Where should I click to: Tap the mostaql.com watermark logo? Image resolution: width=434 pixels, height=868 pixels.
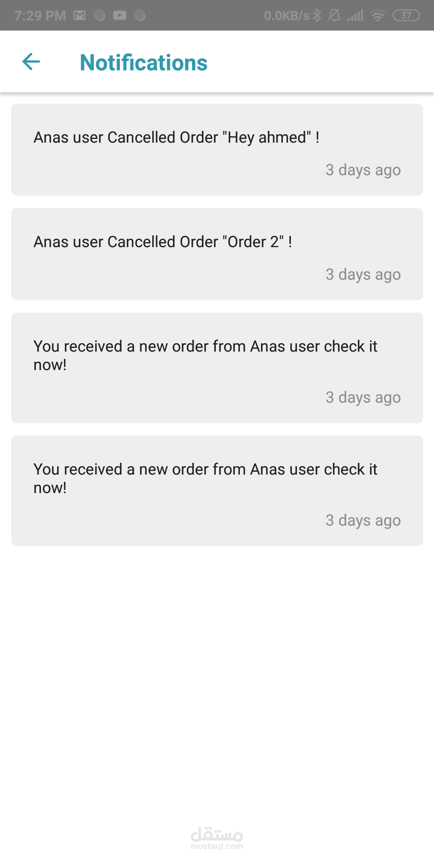[x=217, y=837]
